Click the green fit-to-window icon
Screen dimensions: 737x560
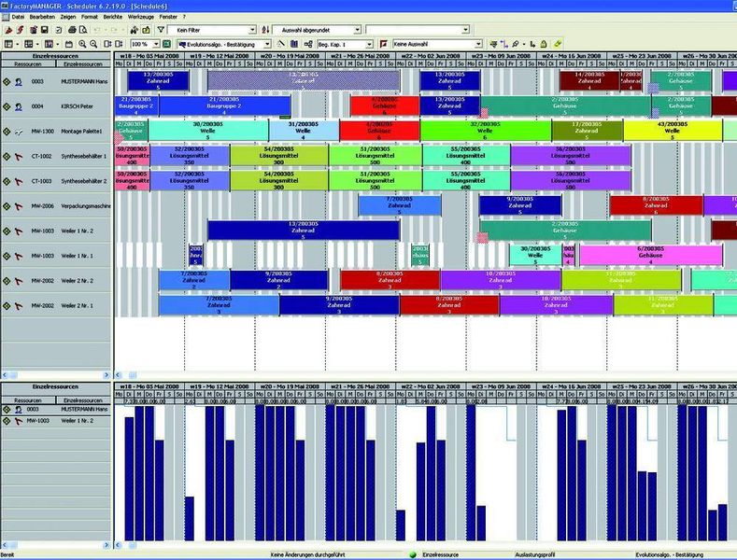click(x=166, y=44)
